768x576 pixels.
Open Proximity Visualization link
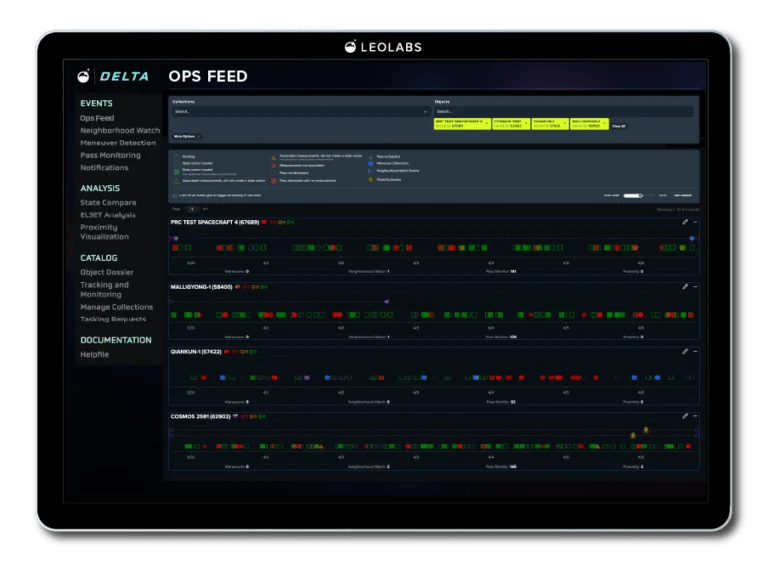click(104, 232)
